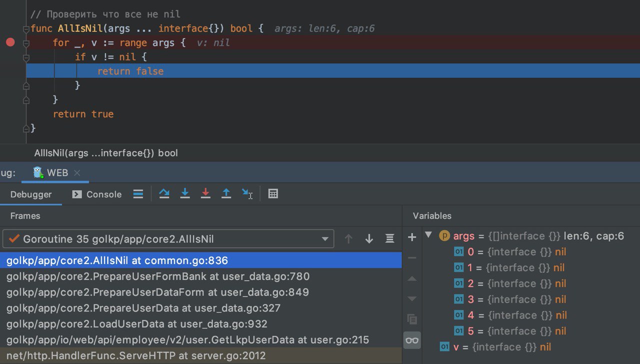Viewport: 640px width, 364px height.
Task: Toggle the glasses Show Watches icon
Action: click(412, 340)
